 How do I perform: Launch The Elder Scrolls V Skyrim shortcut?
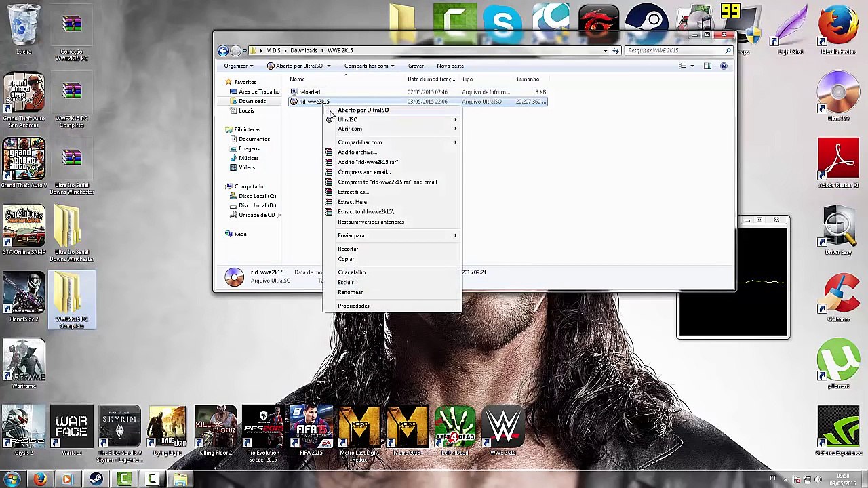119,434
